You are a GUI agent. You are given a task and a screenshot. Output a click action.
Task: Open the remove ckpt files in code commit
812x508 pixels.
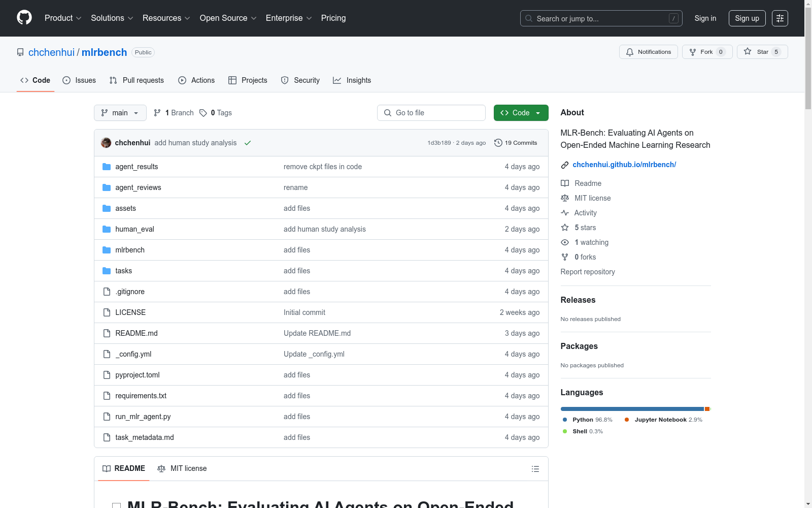pyautogui.click(x=323, y=167)
